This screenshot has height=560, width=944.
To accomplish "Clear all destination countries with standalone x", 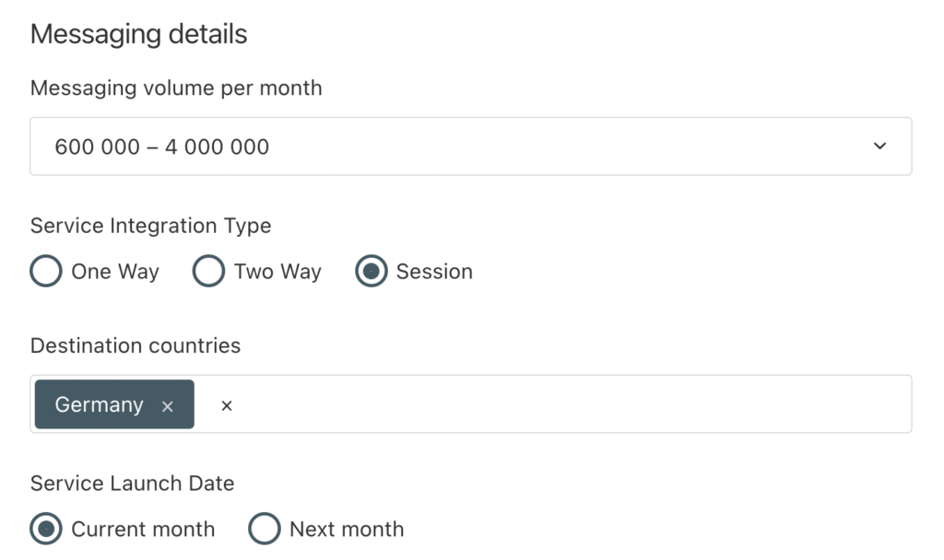I will point(227,406).
